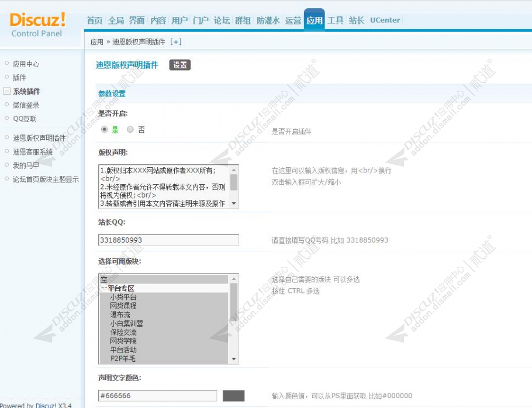Click the Discuz! Control Panel logo
Viewport: 532px width, 408px height.
[37, 25]
